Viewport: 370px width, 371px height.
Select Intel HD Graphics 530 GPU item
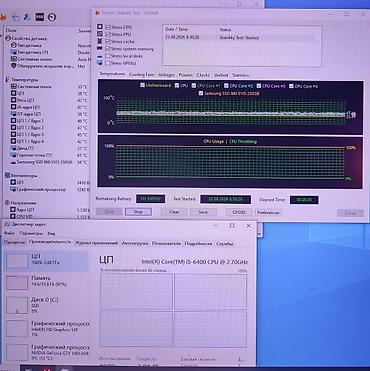click(x=47, y=328)
